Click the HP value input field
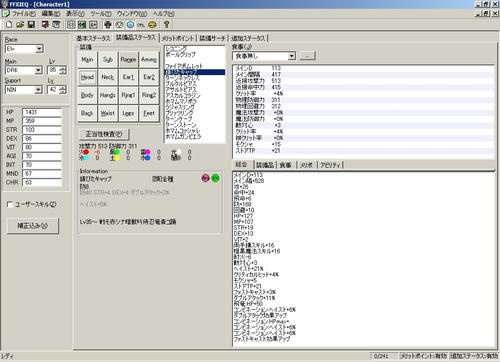This screenshot has width=500, height=362. [x=42, y=112]
